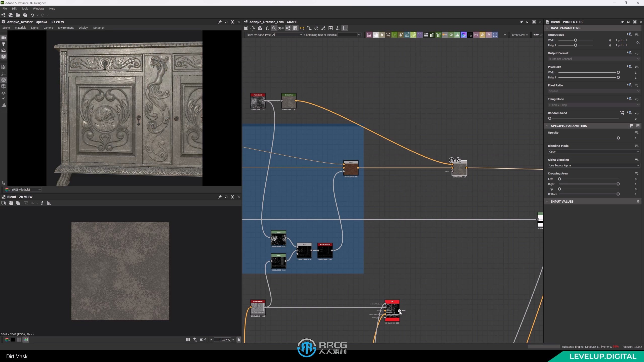Click the info icon in 2D view toolbar
The image size is (644, 362).
click(x=42, y=203)
